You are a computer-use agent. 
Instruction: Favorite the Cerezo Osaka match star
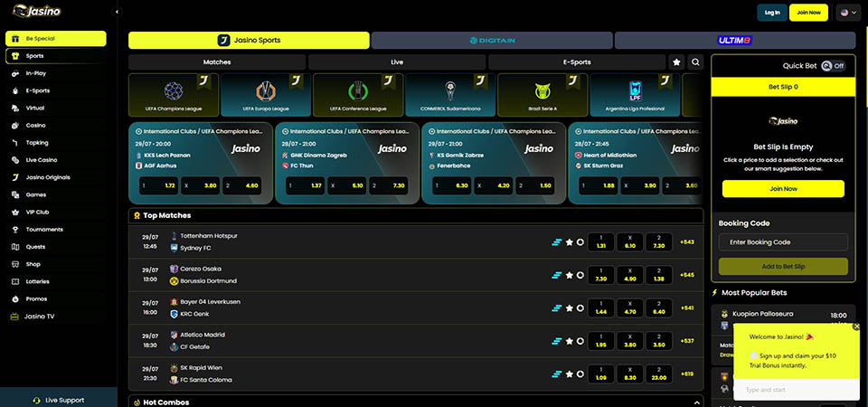tap(569, 275)
